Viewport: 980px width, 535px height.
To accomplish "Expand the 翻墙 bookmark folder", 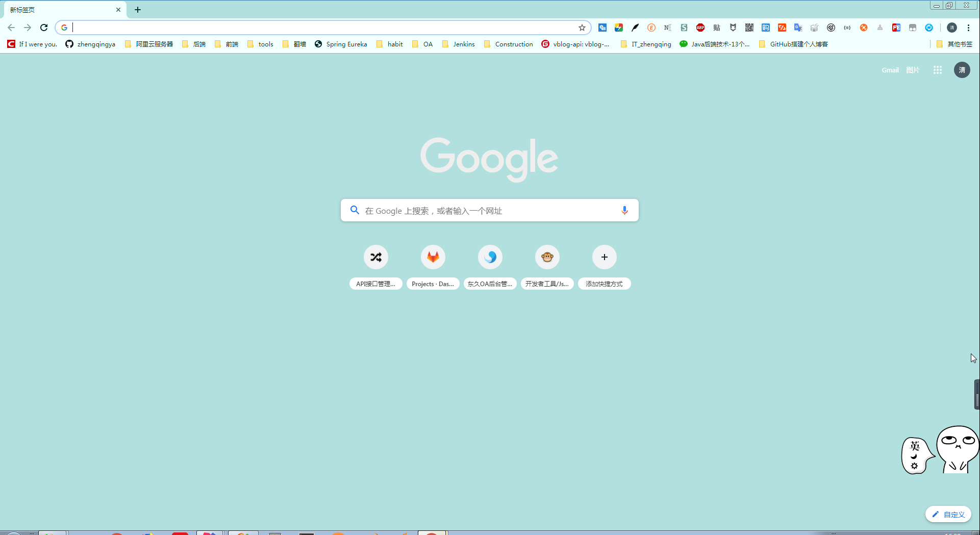I will pyautogui.click(x=294, y=44).
